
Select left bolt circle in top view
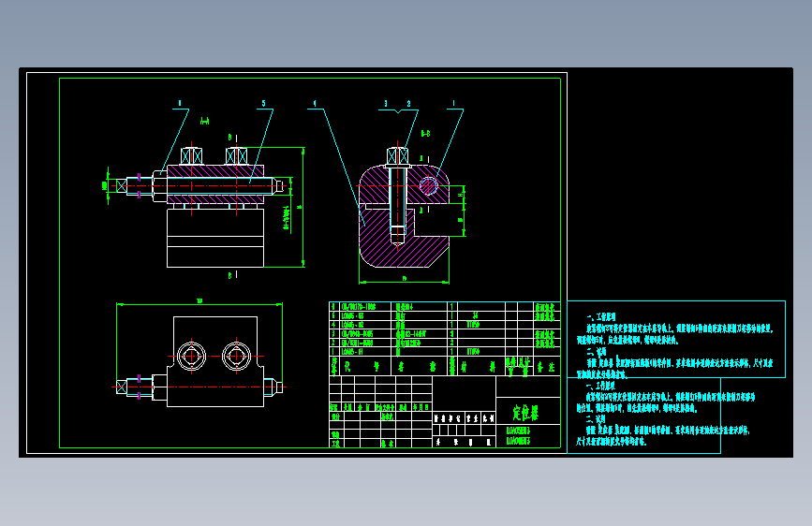point(192,357)
